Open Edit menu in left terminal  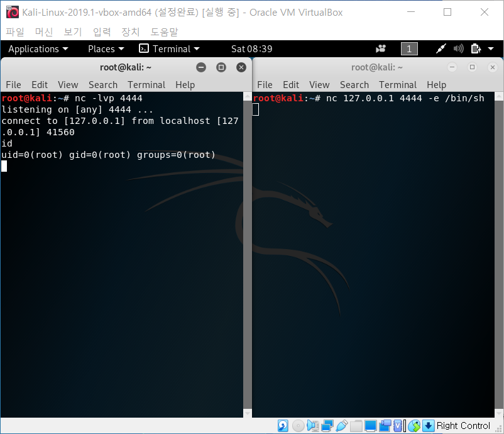coord(40,85)
